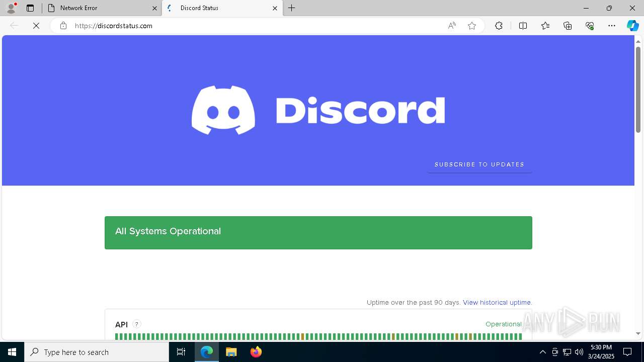Open the Windows Start menu
The width and height of the screenshot is (644, 362).
pyautogui.click(x=12, y=352)
